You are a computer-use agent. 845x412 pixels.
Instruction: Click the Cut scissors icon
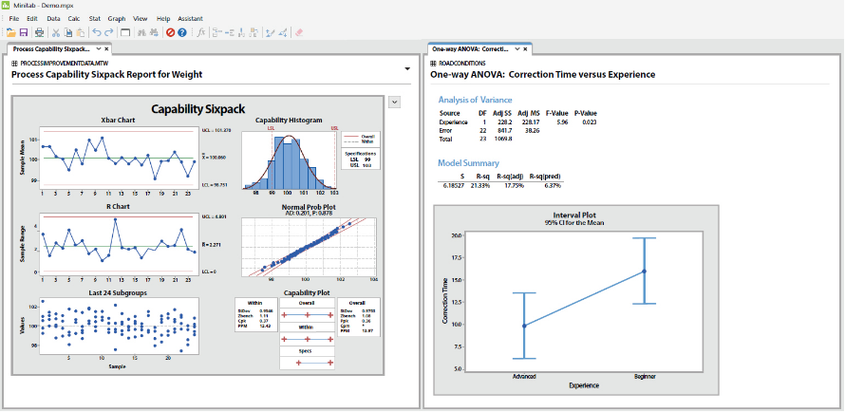click(56, 33)
